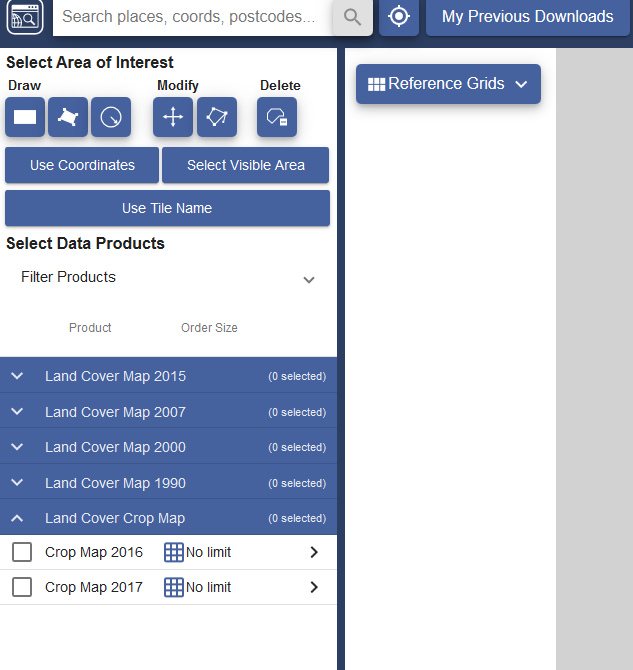Tick the Crop Map 2016 checkbox

pyautogui.click(x=22, y=552)
